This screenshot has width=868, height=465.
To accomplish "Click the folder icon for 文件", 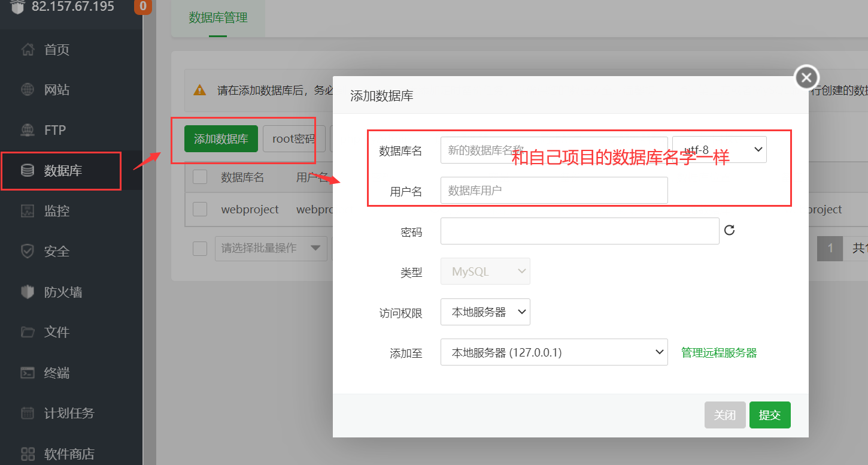I will tap(28, 332).
